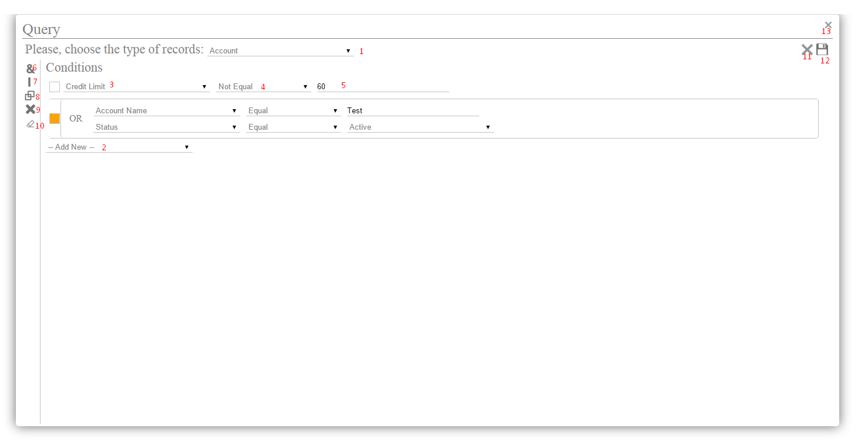Open the Status field dropdown

point(166,127)
